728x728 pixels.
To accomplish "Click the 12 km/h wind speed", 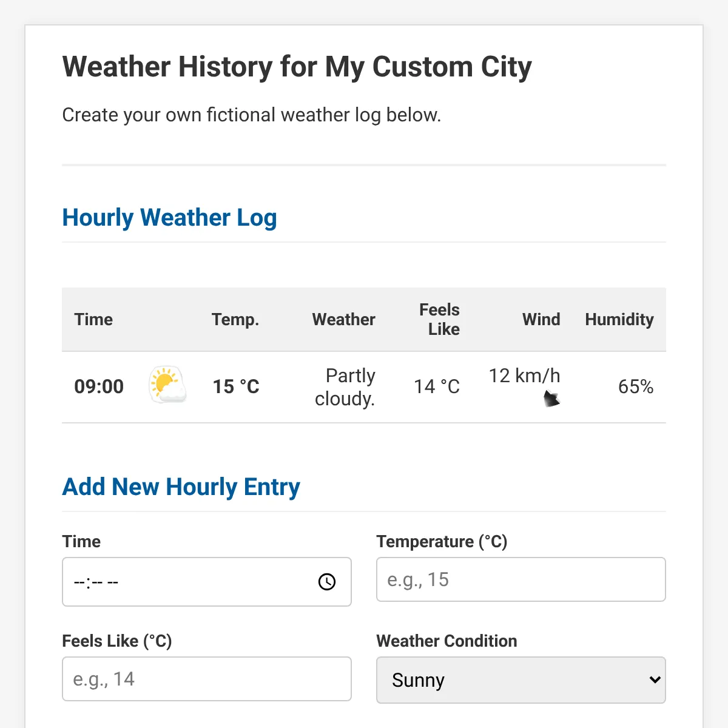I will tap(524, 376).
